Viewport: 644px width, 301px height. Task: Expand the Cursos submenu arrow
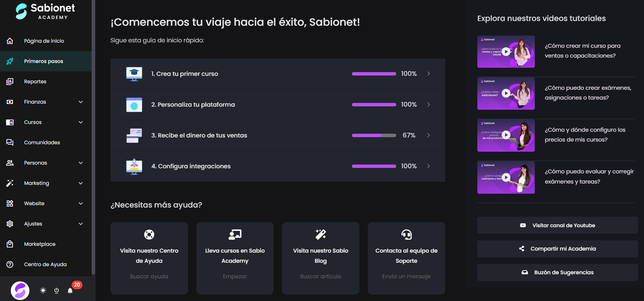click(81, 122)
